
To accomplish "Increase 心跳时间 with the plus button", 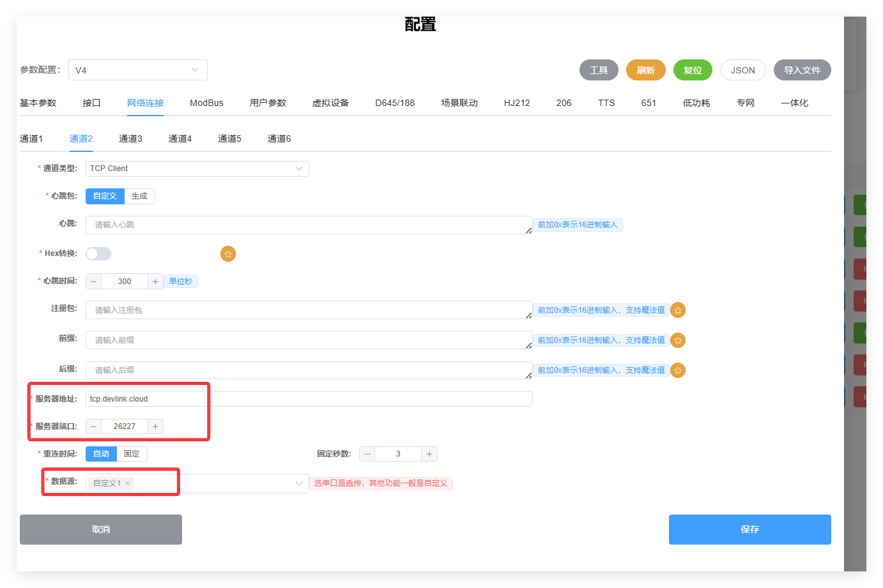I will 155,282.
